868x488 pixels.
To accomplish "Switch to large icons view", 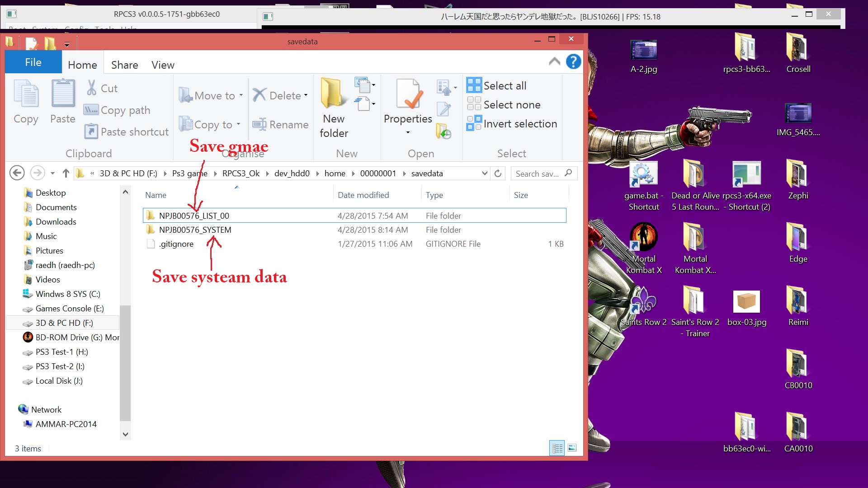I will point(572,448).
